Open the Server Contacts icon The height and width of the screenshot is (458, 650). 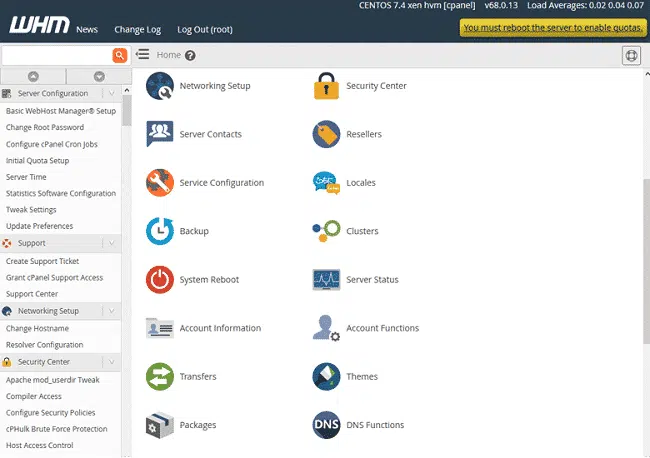tap(160, 134)
